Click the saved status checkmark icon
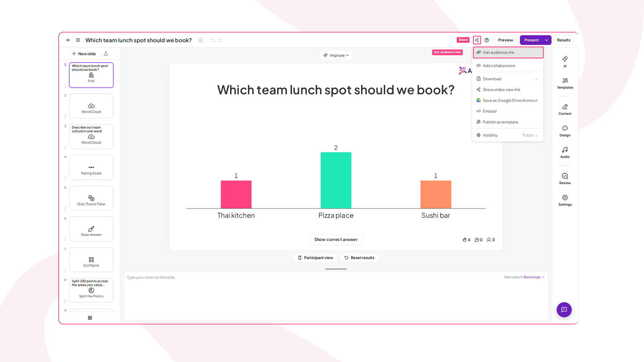Image resolution: width=644 pixels, height=362 pixels. 201,40
